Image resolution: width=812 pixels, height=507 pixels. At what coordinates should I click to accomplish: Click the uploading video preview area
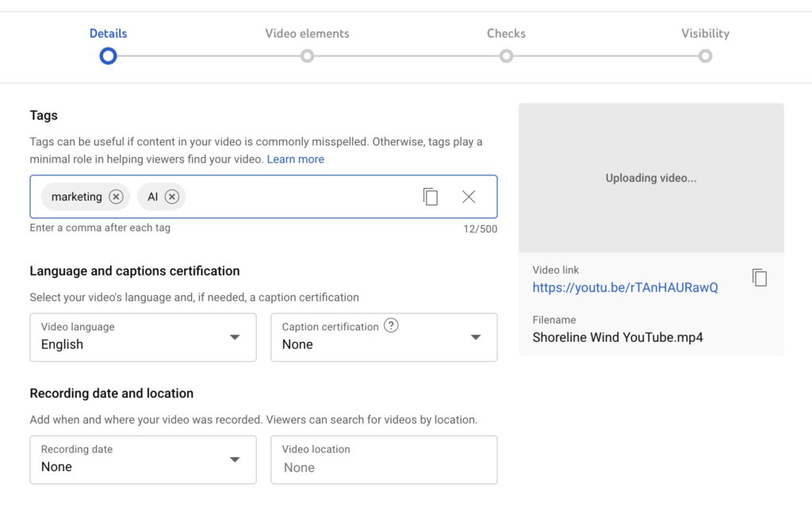[650, 176]
